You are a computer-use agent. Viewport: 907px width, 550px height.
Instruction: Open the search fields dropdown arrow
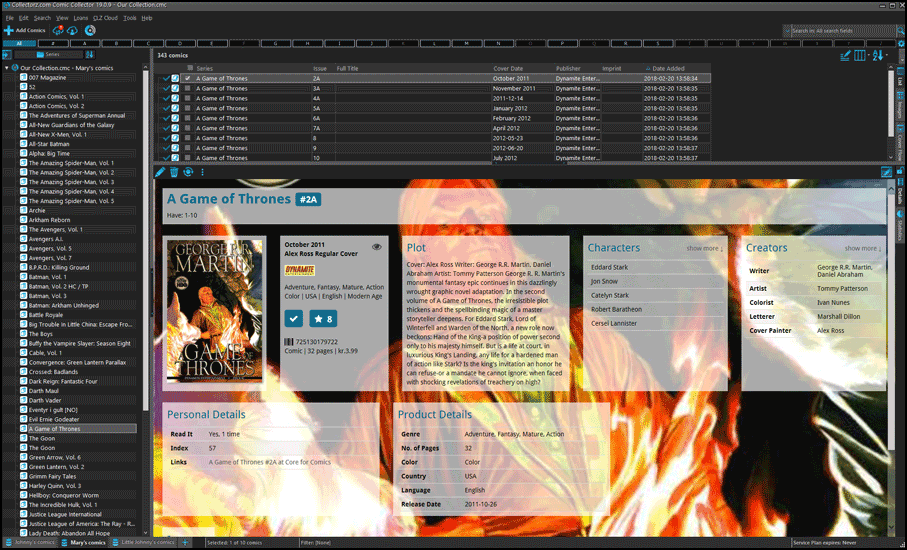(787, 31)
